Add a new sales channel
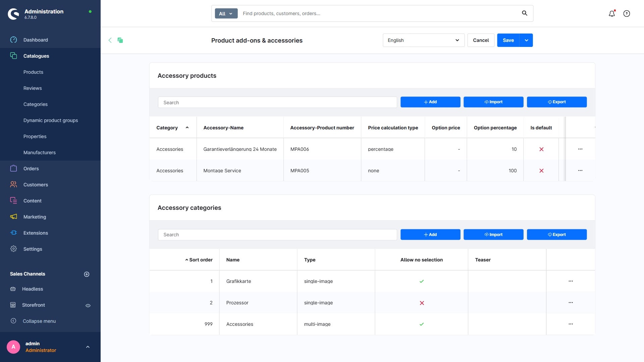This screenshot has height=362, width=644. click(x=87, y=274)
